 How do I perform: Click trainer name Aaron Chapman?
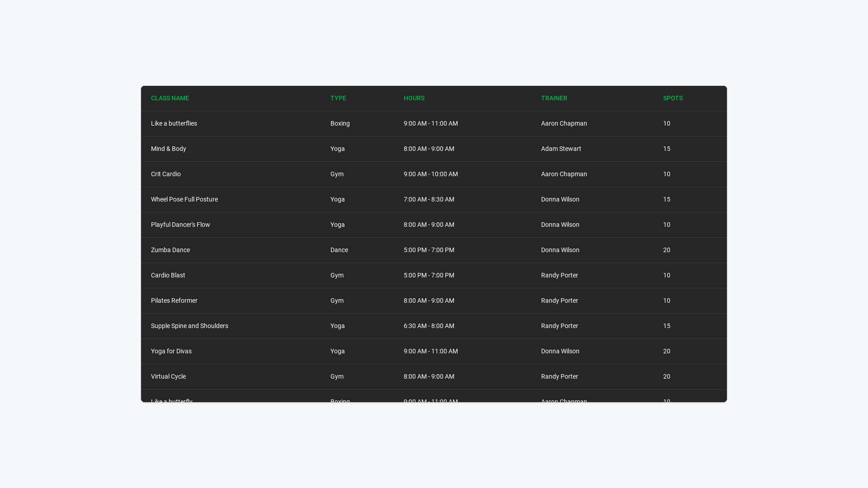(564, 123)
